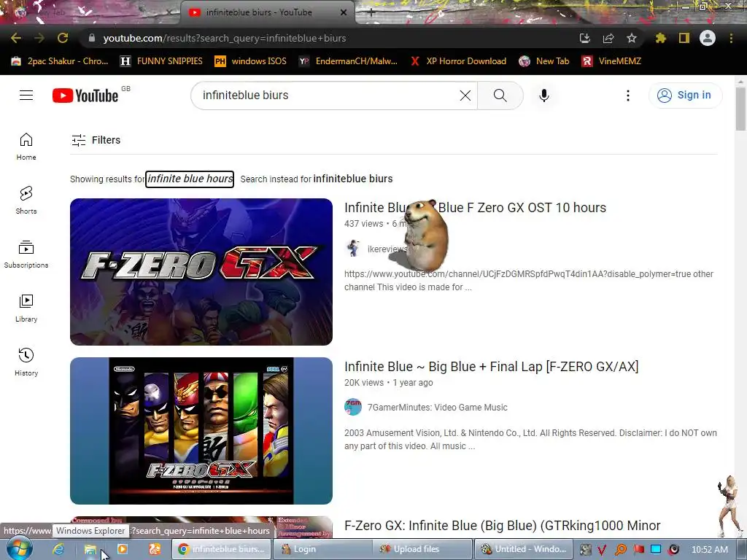Switch to the infiniteblue biurs - YouTube tab
Image resolution: width=747 pixels, height=560 pixels.
tap(267, 12)
